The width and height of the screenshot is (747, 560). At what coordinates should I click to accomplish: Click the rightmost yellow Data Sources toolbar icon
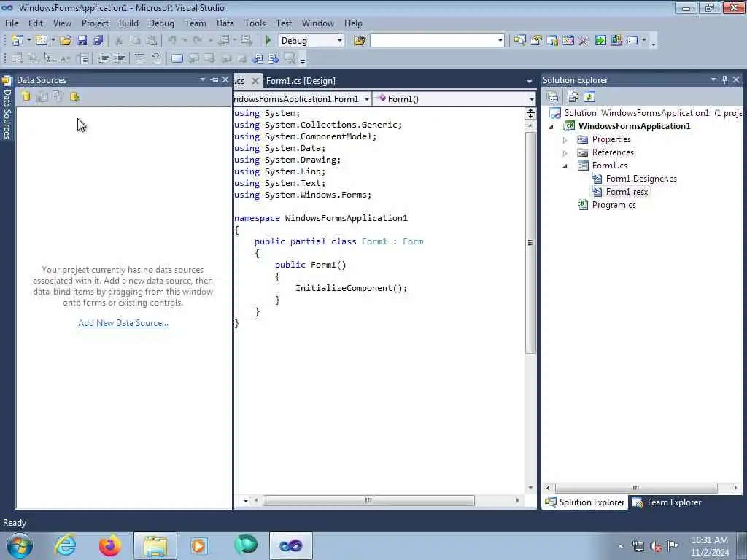tap(74, 97)
